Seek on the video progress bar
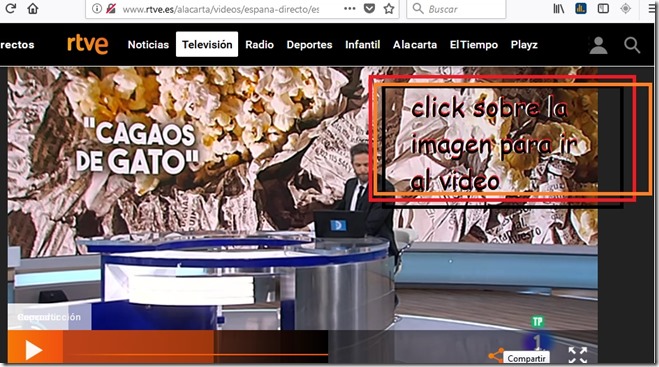The width and height of the screenshot is (659, 367). [195, 355]
